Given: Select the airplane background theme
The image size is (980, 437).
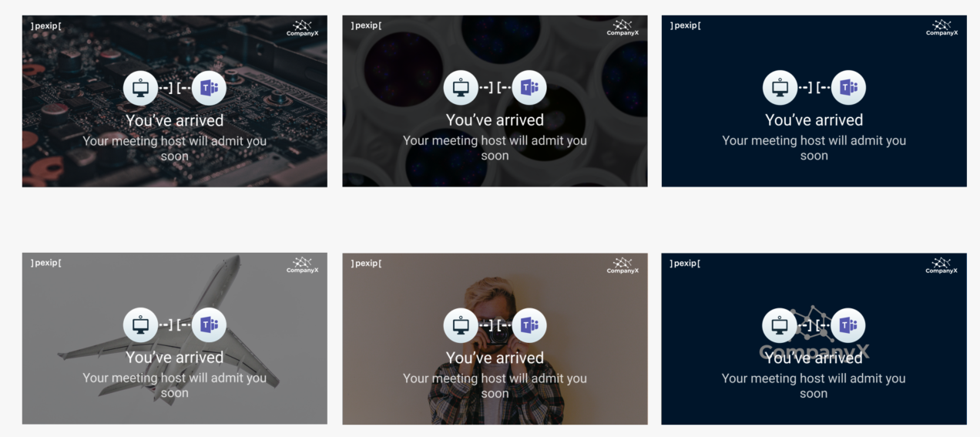Looking at the screenshot, I should click(175, 338).
